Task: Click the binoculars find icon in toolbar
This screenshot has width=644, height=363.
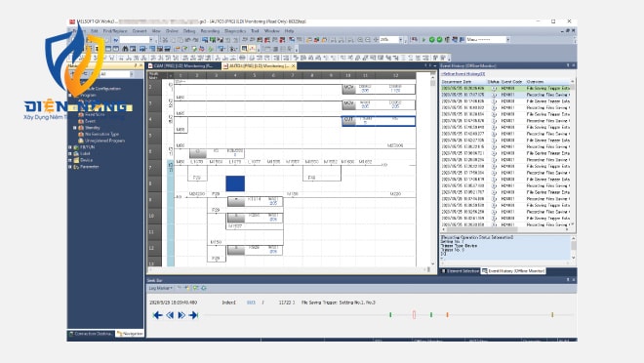Action: pyautogui.click(x=125, y=49)
